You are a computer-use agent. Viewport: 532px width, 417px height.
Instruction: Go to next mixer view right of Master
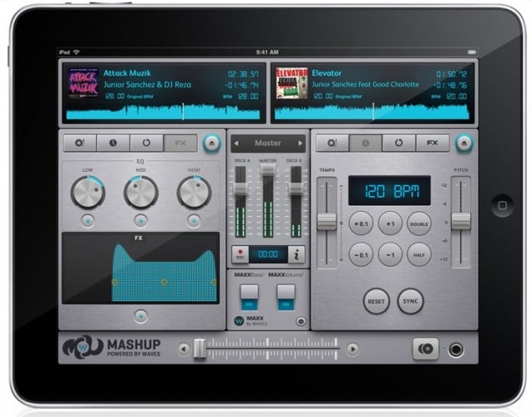point(300,144)
